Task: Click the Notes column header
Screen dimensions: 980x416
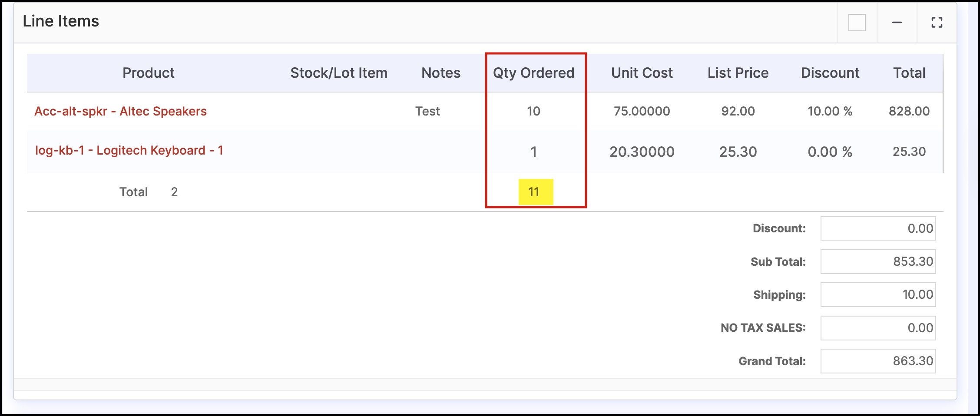Action: 441,73
